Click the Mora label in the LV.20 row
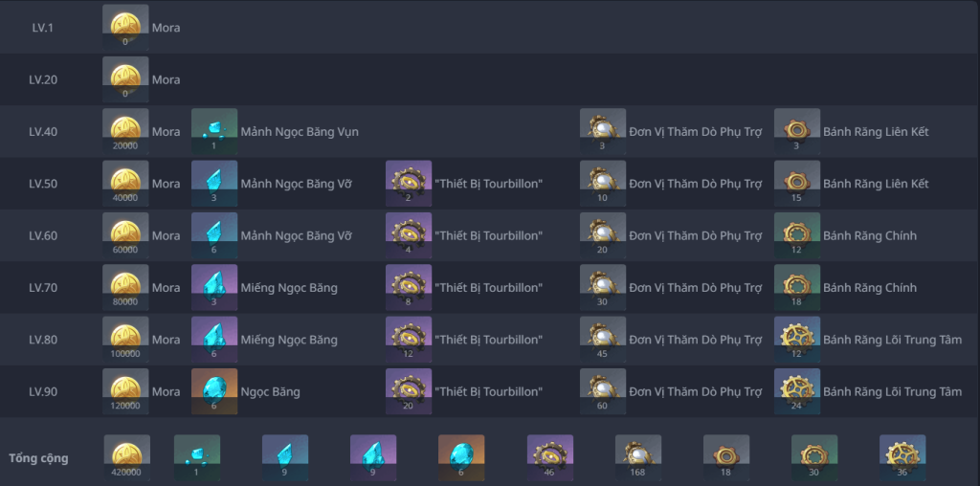980x486 pixels. (166, 79)
